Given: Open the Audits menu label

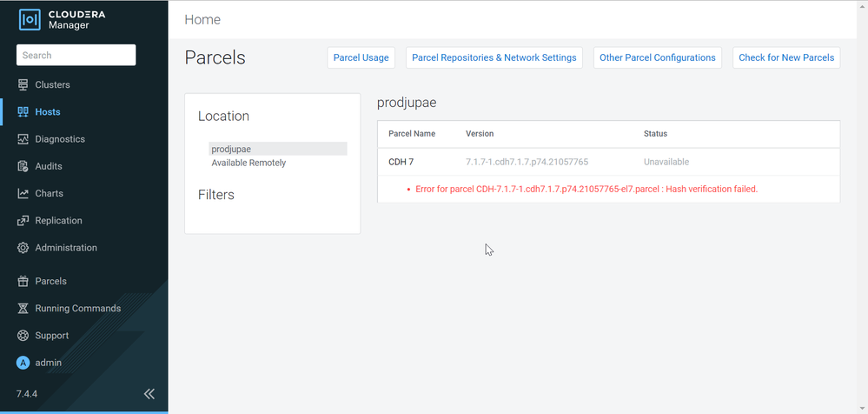Looking at the screenshot, I should [49, 166].
